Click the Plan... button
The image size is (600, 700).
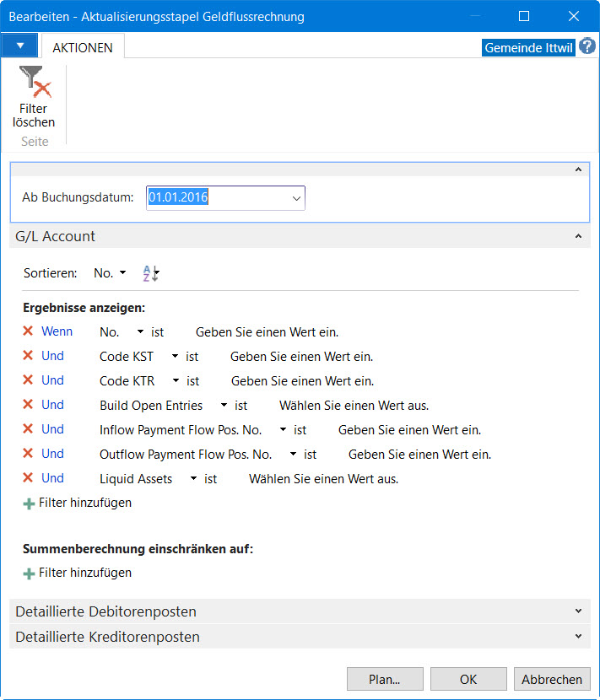coord(385,679)
